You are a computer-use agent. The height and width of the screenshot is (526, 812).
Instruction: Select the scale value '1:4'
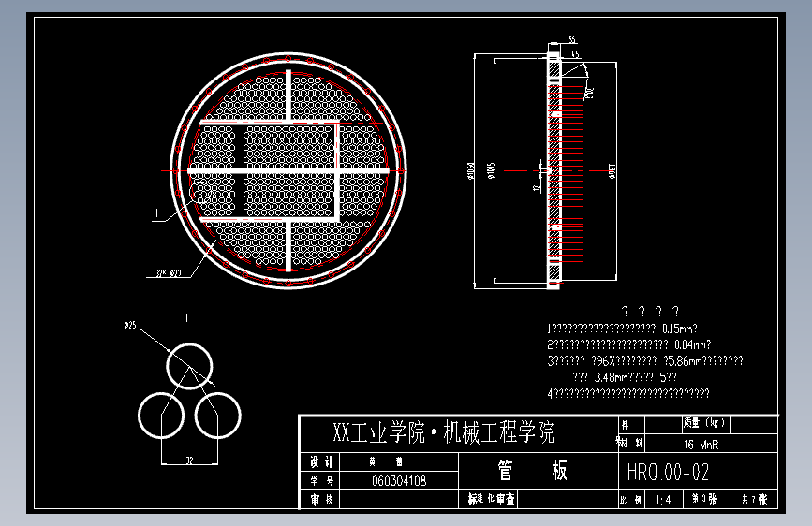pyautogui.click(x=663, y=500)
